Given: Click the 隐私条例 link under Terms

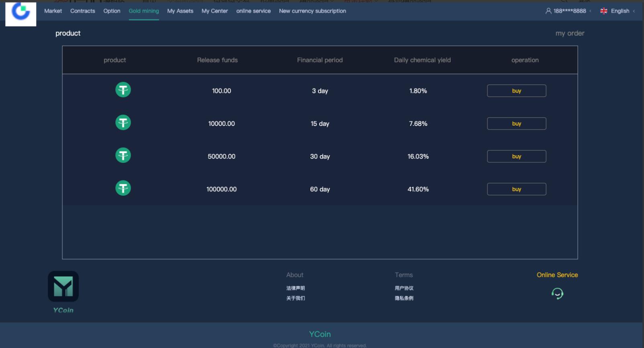Looking at the screenshot, I should pyautogui.click(x=404, y=298).
